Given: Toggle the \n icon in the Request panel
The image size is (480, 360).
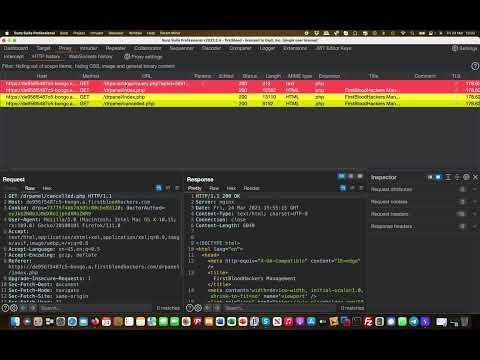Looking at the screenshot, I should pyautogui.click(x=168, y=188).
